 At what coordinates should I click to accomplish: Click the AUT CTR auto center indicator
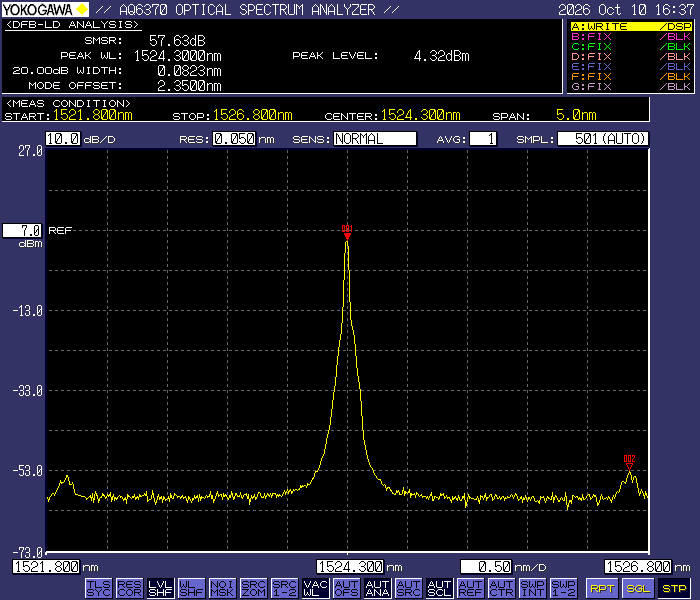[x=502, y=588]
